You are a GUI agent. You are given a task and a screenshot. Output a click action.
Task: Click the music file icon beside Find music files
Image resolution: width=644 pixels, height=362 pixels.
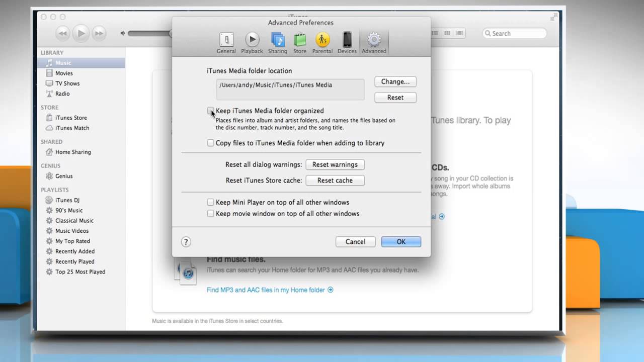click(186, 271)
